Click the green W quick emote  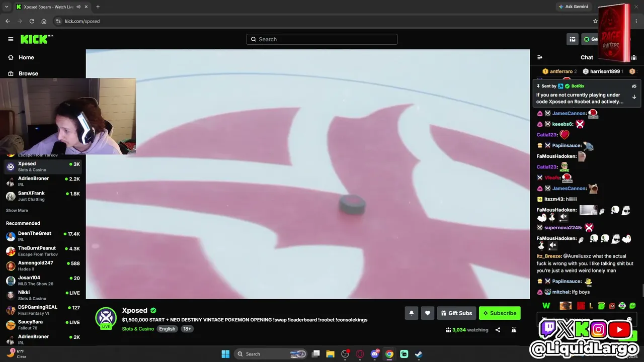click(x=546, y=306)
